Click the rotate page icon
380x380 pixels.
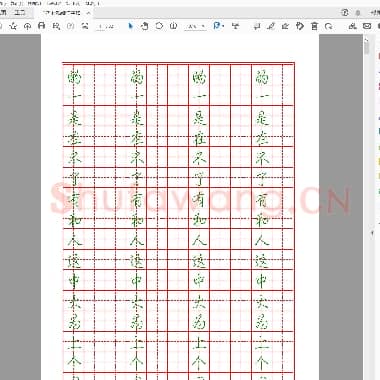click(x=329, y=26)
